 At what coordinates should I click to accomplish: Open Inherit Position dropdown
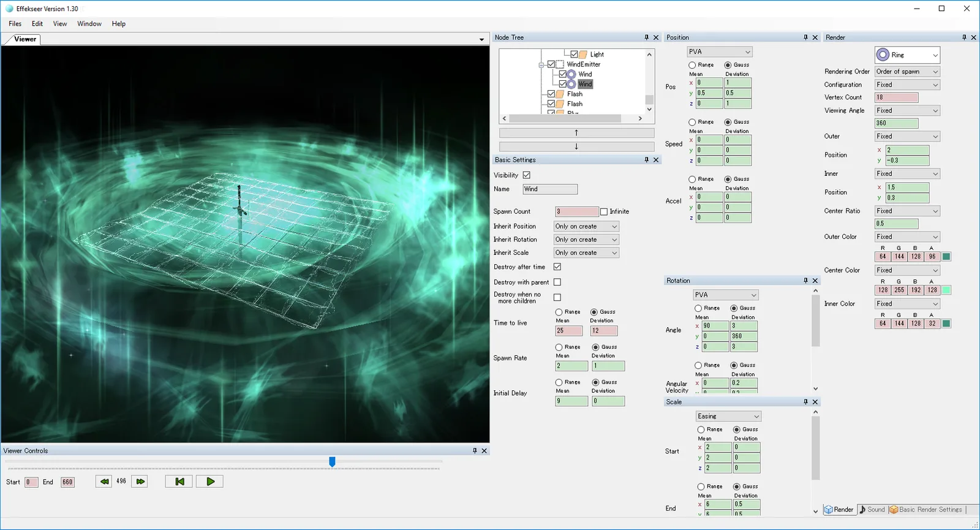point(586,227)
